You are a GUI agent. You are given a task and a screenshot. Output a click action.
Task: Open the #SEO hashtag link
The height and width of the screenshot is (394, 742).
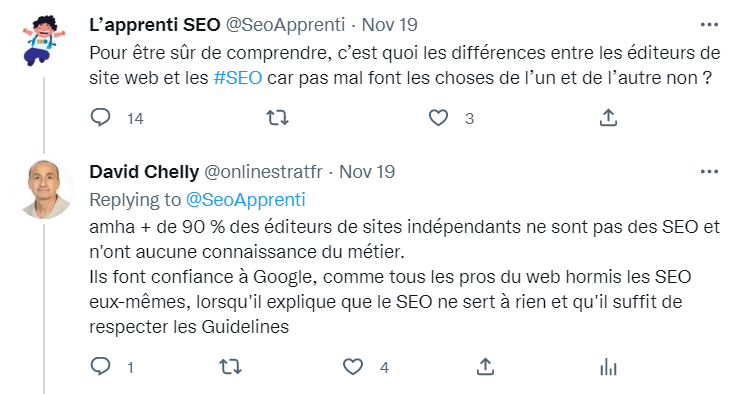238,78
